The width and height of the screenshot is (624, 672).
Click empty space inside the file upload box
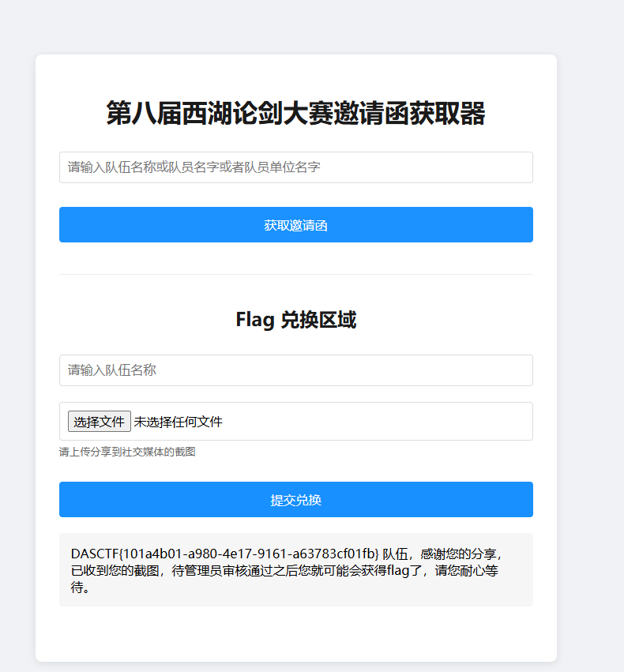click(379, 422)
